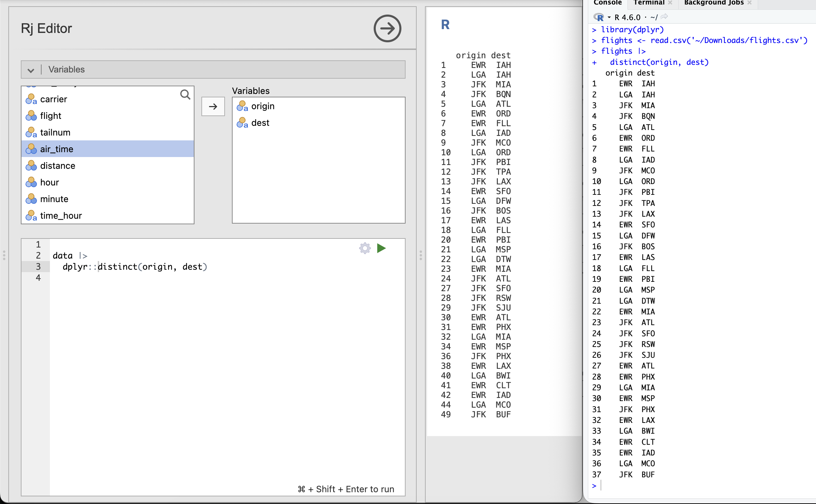This screenshot has height=504, width=816.
Task: Click line number 4 in the gutter
Action: [38, 278]
